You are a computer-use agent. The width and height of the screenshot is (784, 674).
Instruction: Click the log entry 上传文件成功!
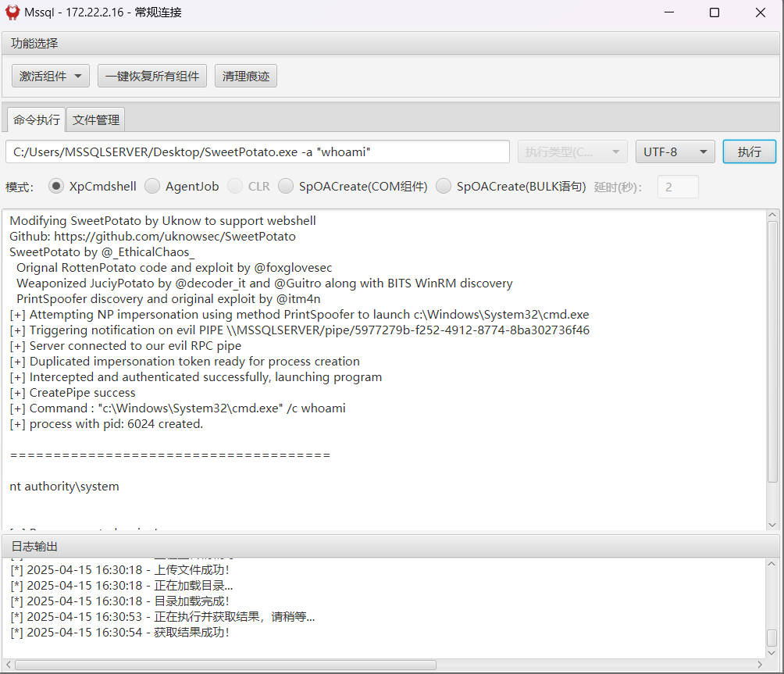click(x=119, y=570)
